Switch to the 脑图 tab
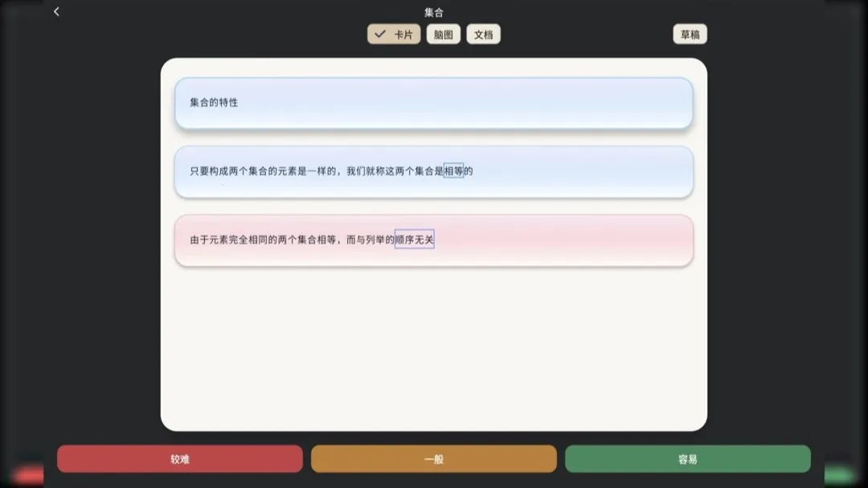868x488 pixels. (444, 35)
